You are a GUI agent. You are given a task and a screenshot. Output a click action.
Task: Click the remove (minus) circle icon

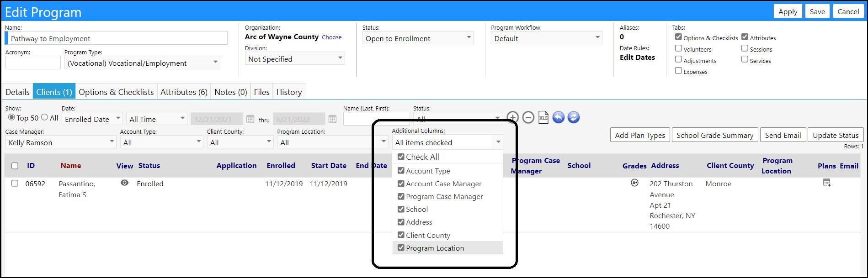coord(528,117)
